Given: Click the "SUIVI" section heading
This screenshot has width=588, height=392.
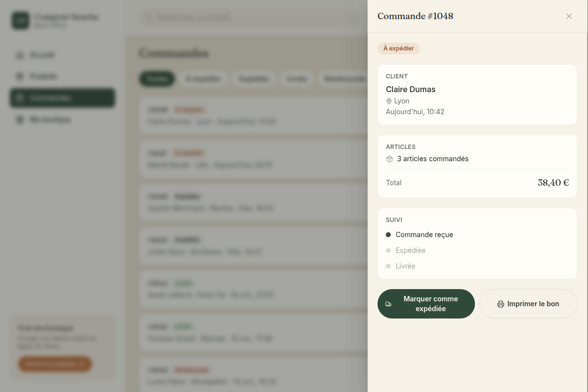Looking at the screenshot, I should click(394, 220).
